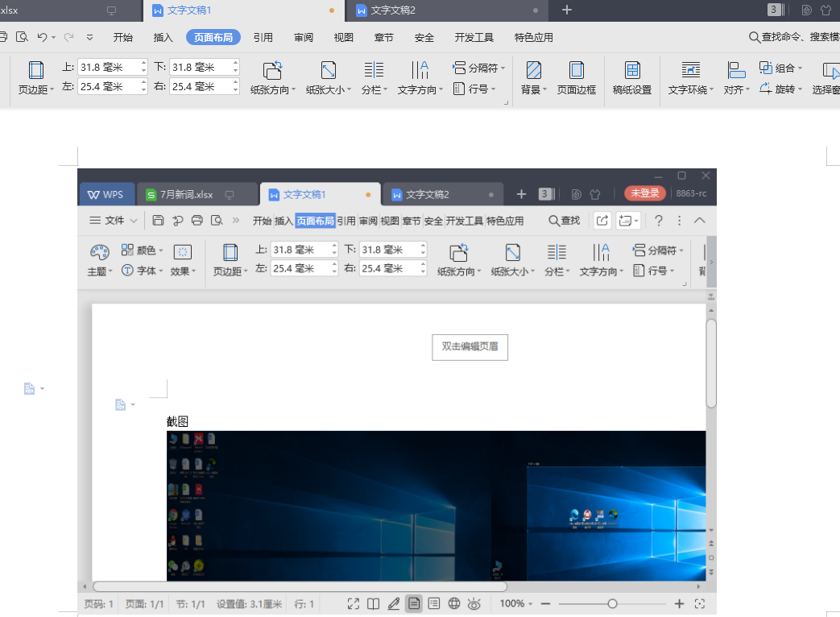Click the fit-page icon at the right of the embedded zoom bar
The height and width of the screenshot is (617, 840).
click(700, 603)
